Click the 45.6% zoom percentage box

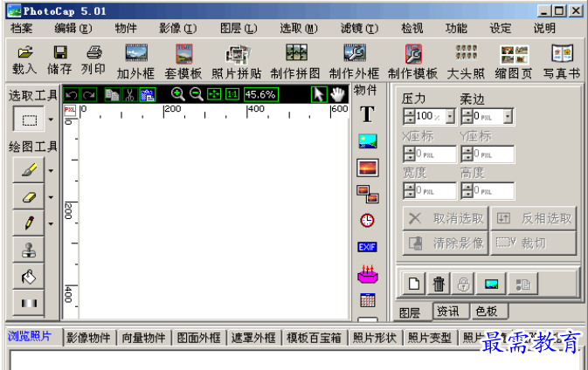point(261,94)
